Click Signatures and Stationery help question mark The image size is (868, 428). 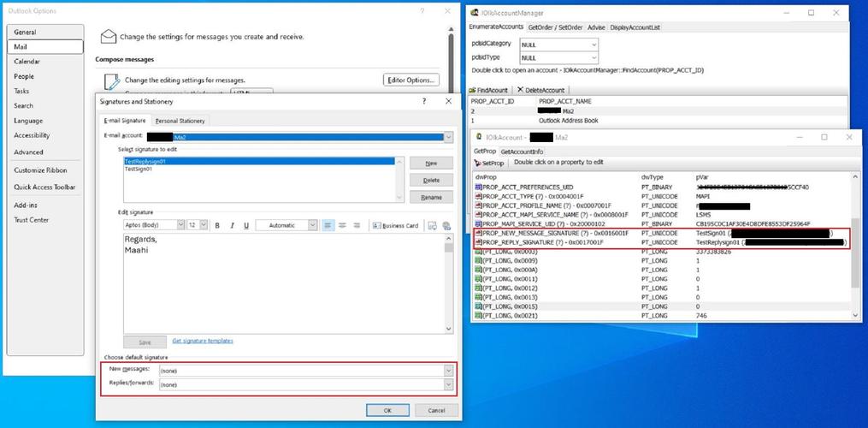tap(424, 102)
